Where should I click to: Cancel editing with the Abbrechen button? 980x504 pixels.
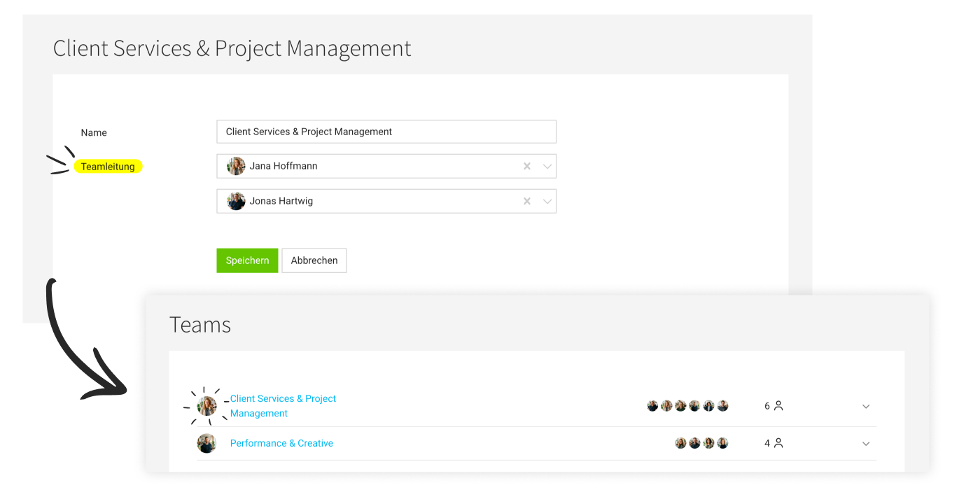pos(314,260)
